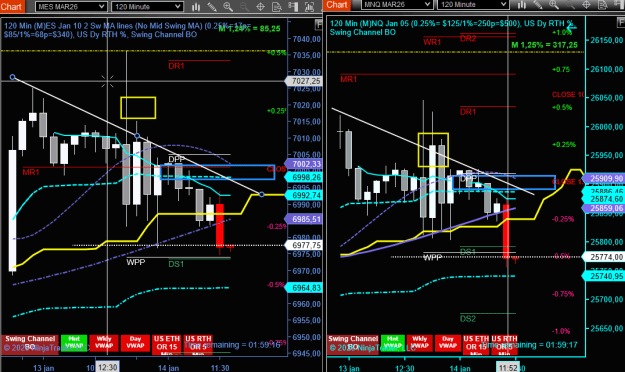The image size is (625, 372).
Task: Open Data Box icon in MNQ chart toolbar
Action: (x=603, y=4)
